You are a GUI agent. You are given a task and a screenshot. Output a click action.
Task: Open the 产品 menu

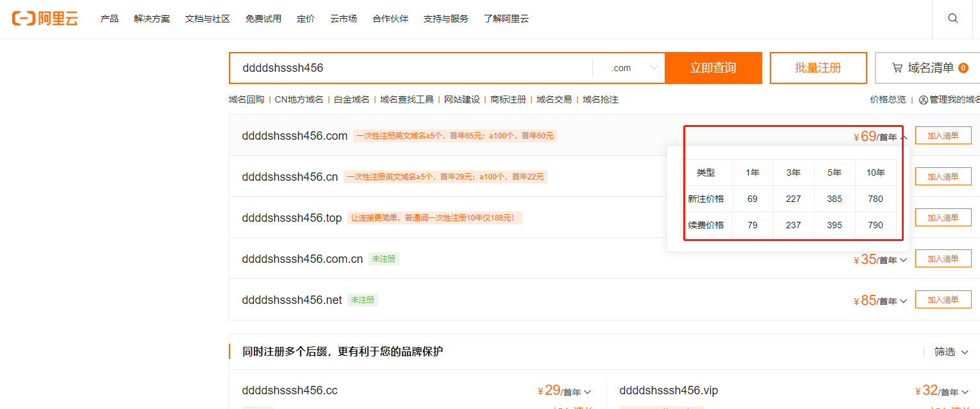tap(110, 19)
